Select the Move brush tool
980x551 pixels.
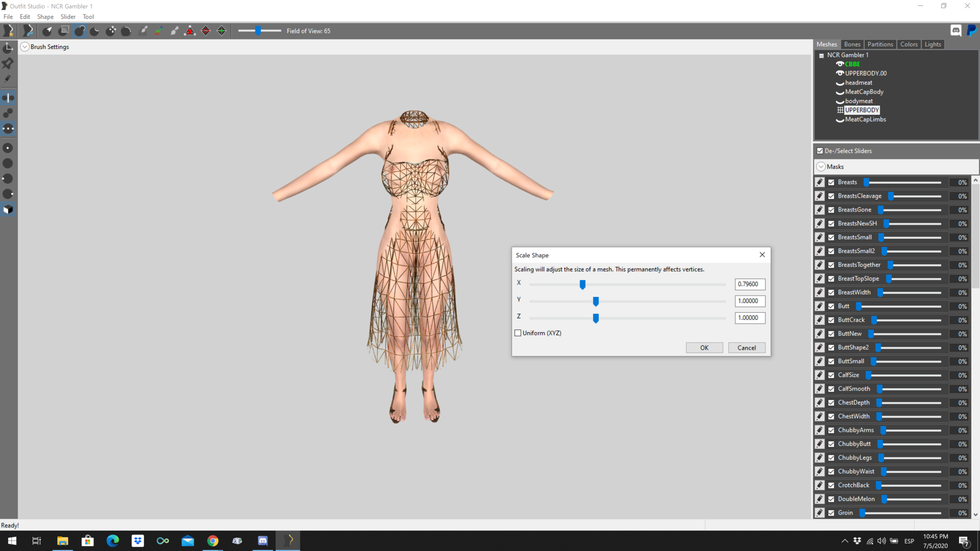point(111,31)
